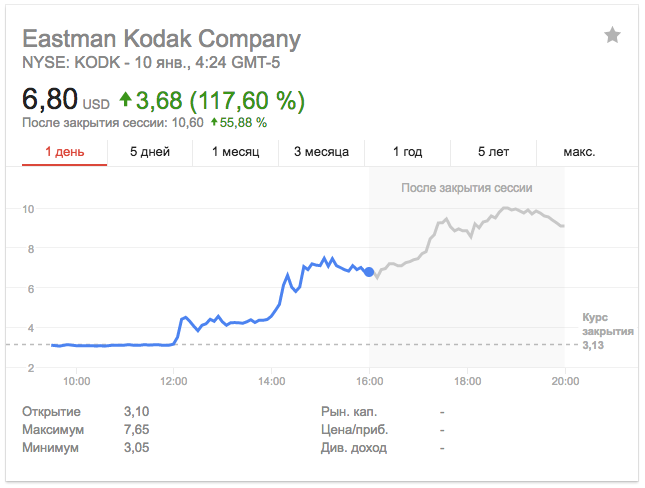
Task: Click the star icon to follow stock
Action: coord(612,36)
